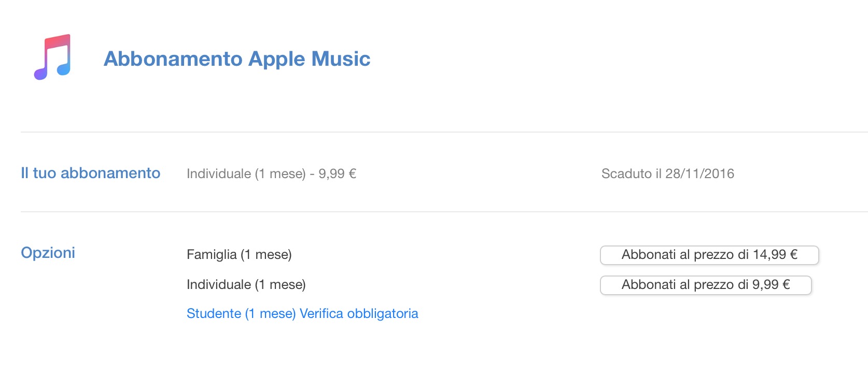Click the expired date "Scaduto il 28/11/2016"
The height and width of the screenshot is (377, 868).
coord(667,174)
